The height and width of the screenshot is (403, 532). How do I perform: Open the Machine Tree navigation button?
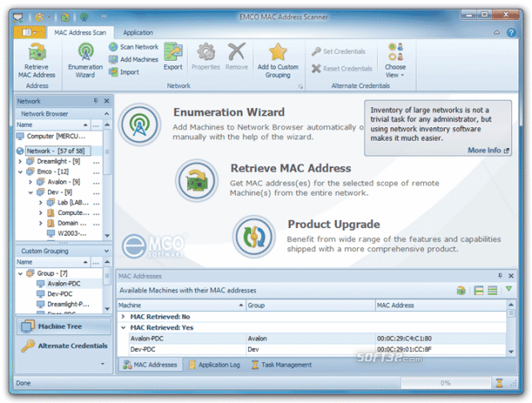coord(64,326)
